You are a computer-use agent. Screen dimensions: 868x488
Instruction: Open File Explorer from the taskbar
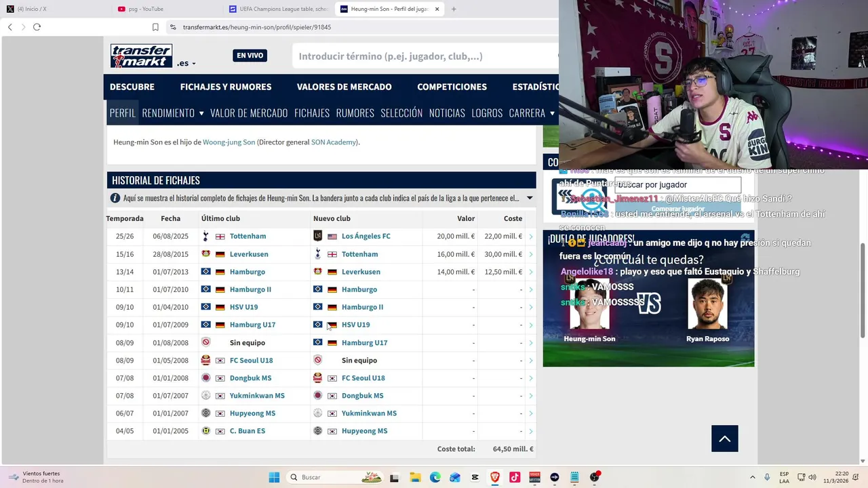(415, 477)
